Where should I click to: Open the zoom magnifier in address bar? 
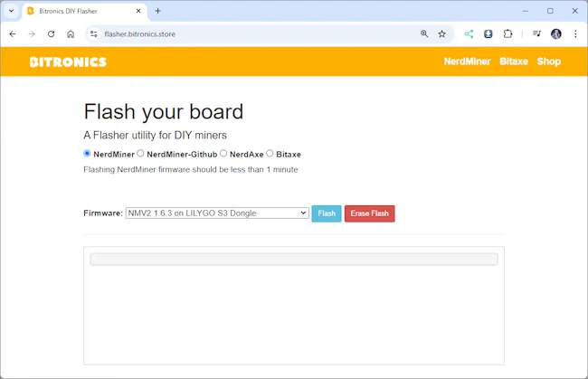pos(424,34)
